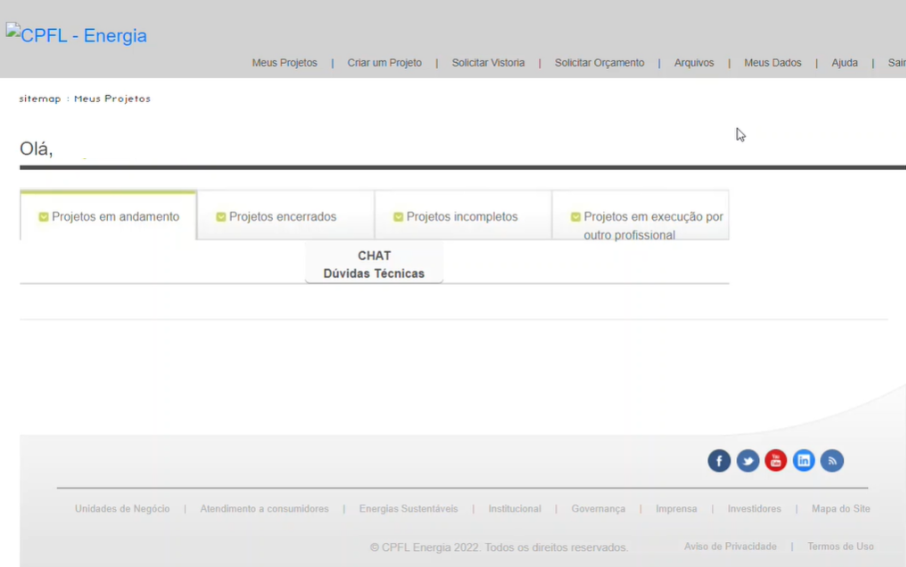906x567 pixels.
Task: Open Ajuda menu item
Action: pyautogui.click(x=844, y=62)
